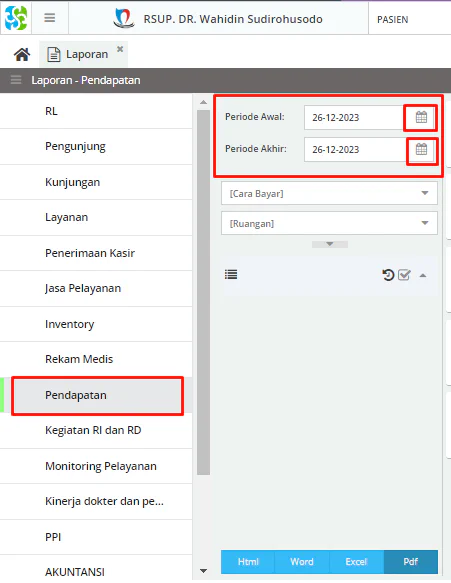The image size is (451, 583).
Task: Select the Pdf output format
Action: click(x=411, y=562)
